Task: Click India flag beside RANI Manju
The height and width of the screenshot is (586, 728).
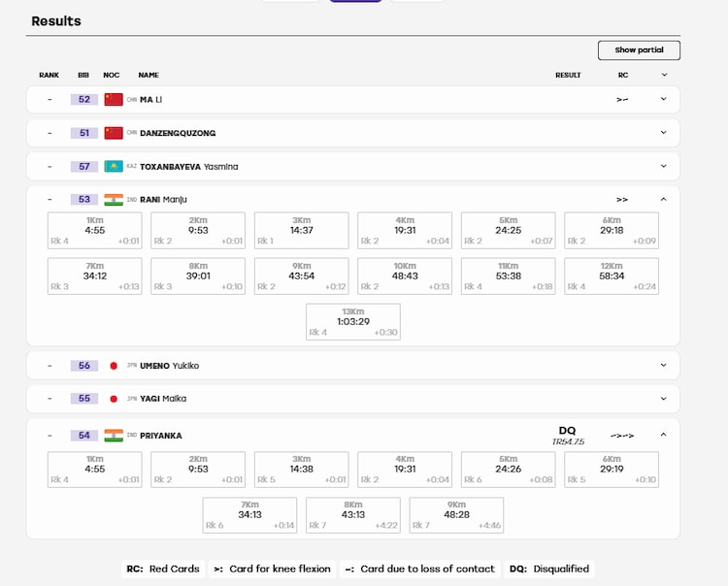Action: tap(114, 200)
